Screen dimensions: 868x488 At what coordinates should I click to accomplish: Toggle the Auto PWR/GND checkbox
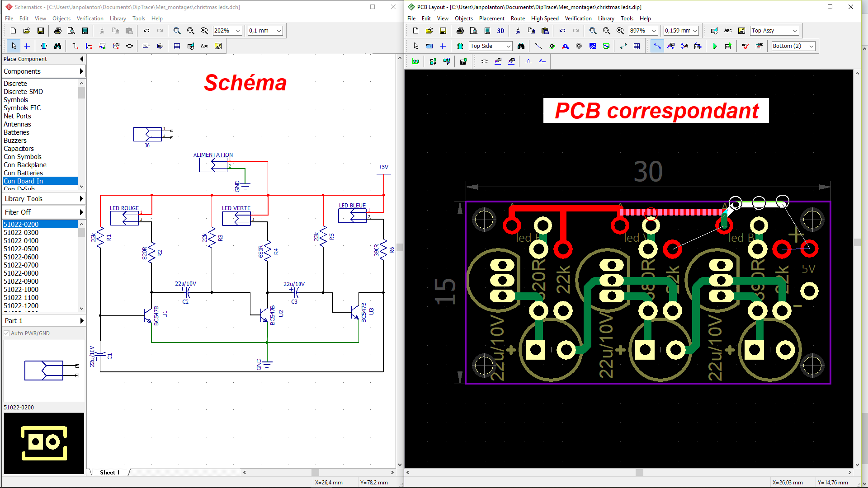pos(7,333)
